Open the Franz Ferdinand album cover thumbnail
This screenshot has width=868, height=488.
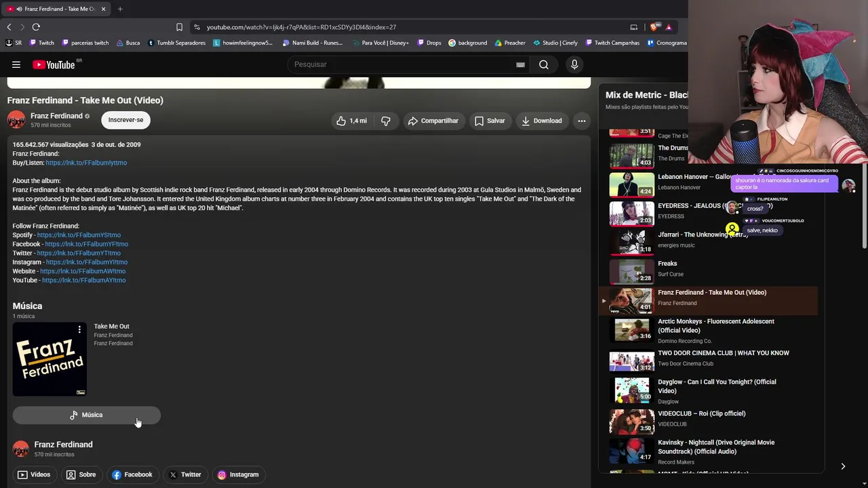pos(50,359)
